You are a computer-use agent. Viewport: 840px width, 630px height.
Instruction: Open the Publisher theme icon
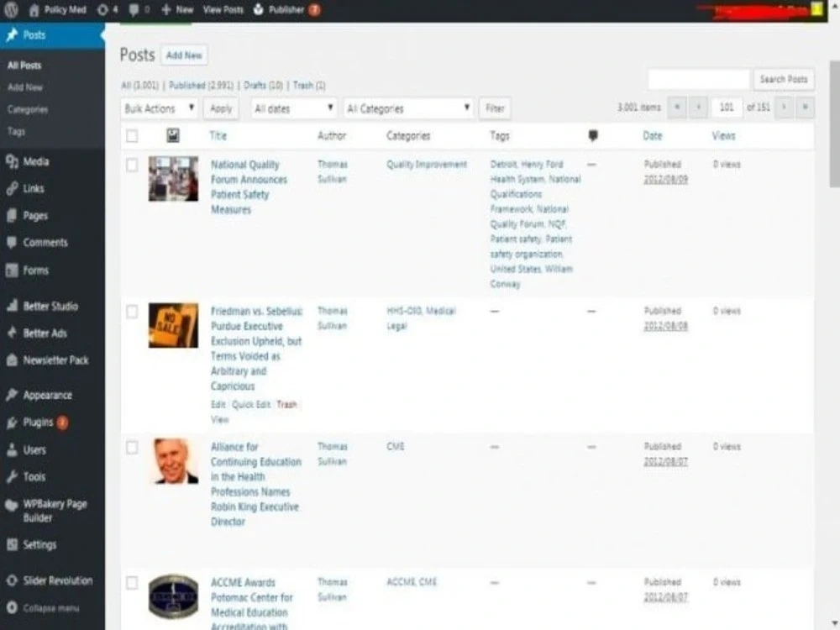[x=259, y=9]
